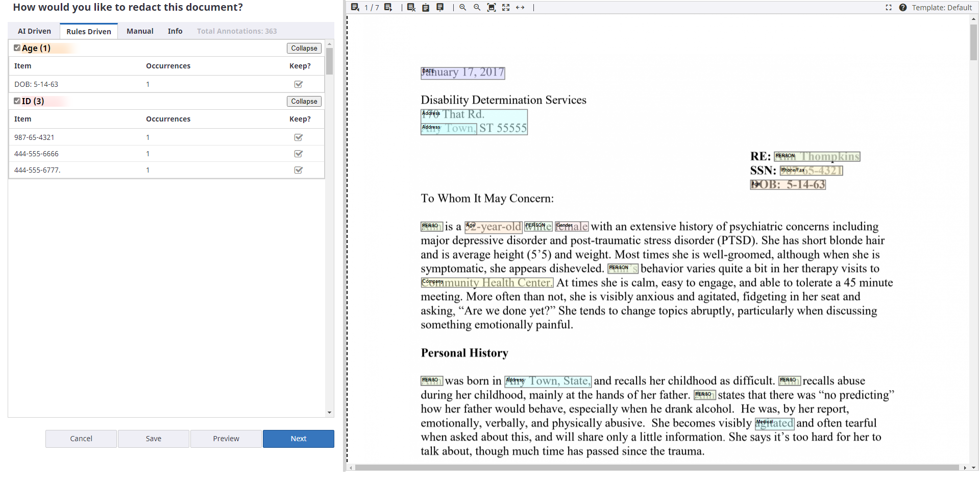Click the fit-to-width arrows icon
Viewport: 980px width, 482px height.
click(x=520, y=7)
